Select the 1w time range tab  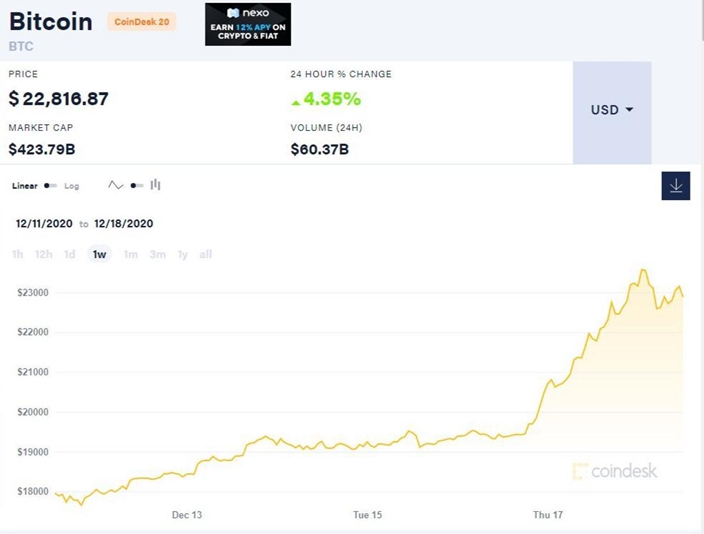[99, 255]
